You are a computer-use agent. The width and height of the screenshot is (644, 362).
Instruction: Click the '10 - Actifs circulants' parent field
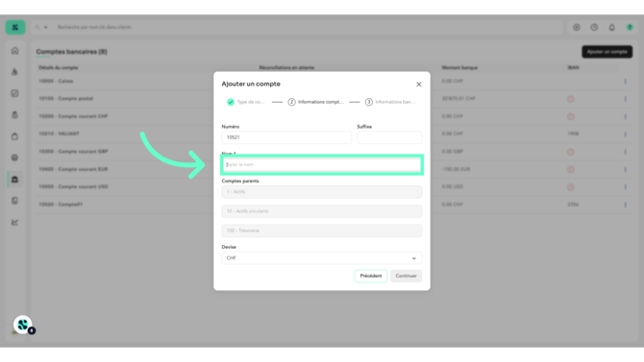[322, 211]
